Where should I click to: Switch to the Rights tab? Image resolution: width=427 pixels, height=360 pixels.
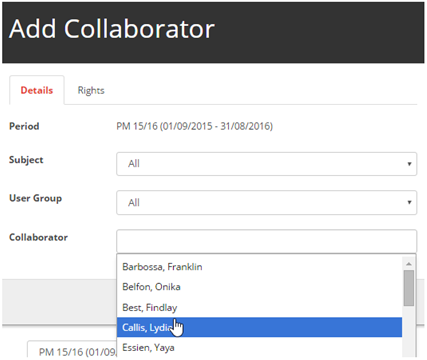pos(91,90)
